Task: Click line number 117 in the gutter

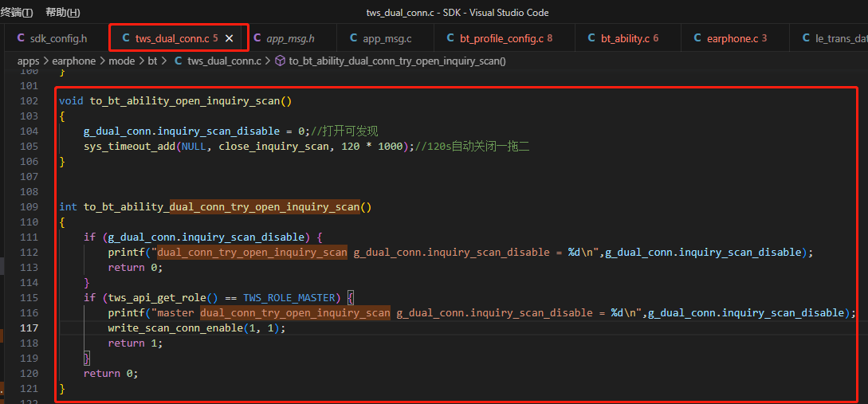Action: point(28,328)
